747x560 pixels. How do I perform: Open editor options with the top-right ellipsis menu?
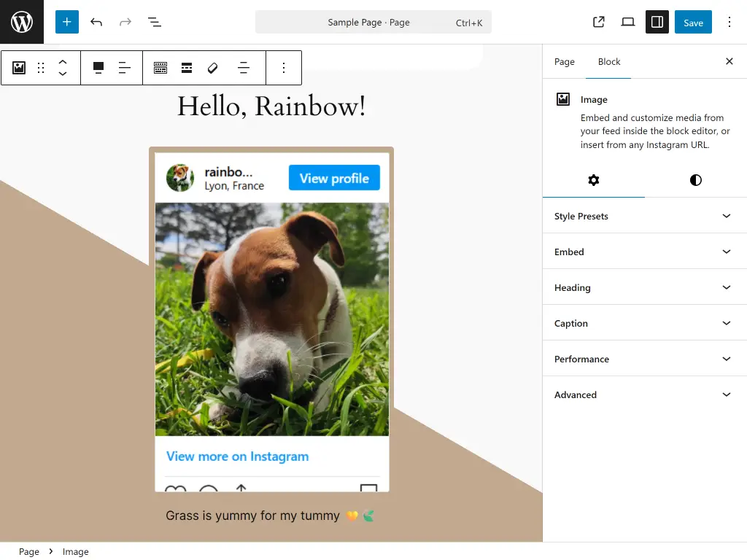729,22
